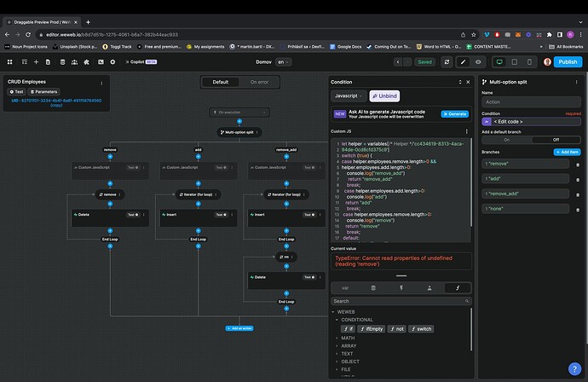
Task: Open the settings gear icon in toolbar
Action: (x=112, y=62)
